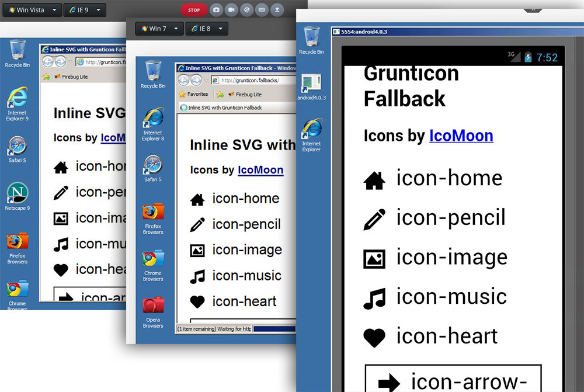Launch Internet Explorer 9 desktop shortcut

(17, 104)
